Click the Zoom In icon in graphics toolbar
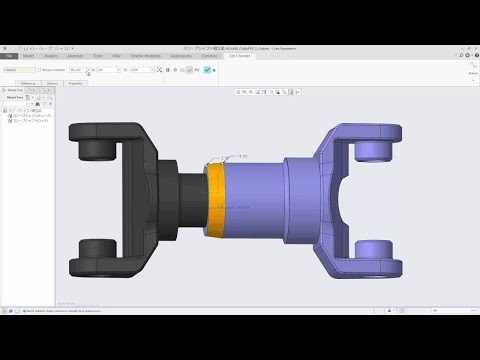480x360 pixels. click(244, 92)
